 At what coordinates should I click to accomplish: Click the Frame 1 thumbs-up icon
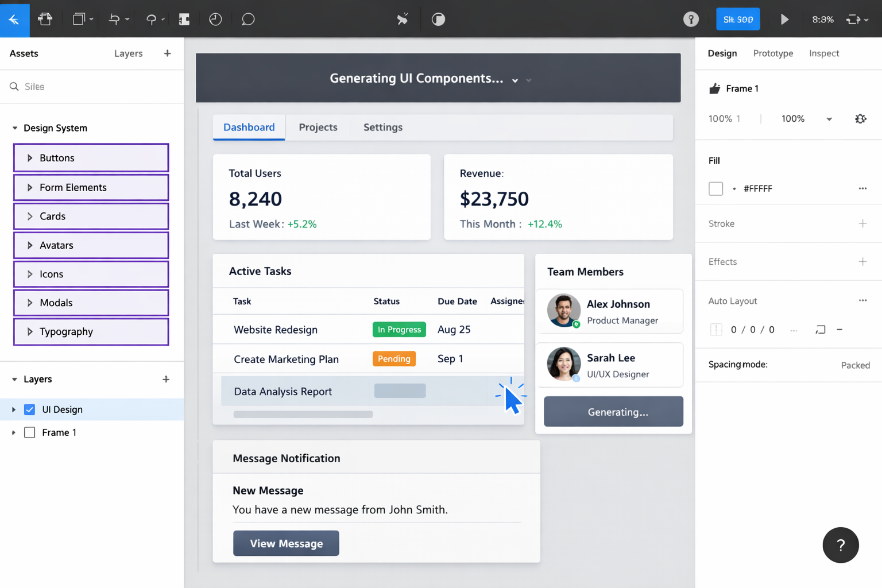click(714, 88)
